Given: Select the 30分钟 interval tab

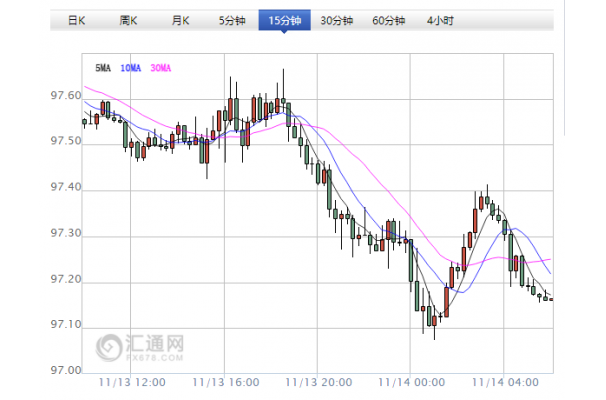Looking at the screenshot, I should pos(336,20).
